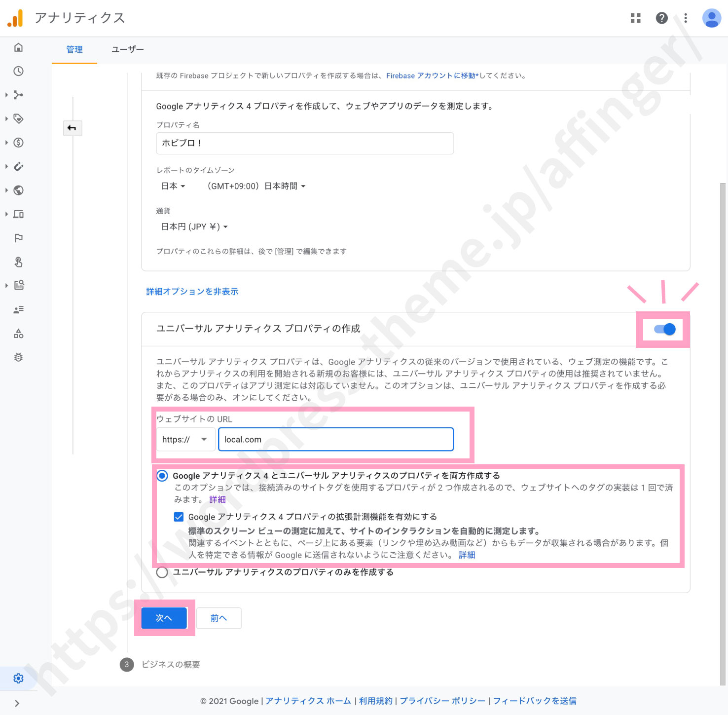Image resolution: width=728 pixels, height=715 pixels.
Task: Click the back arrow button beside the form
Action: 72,128
